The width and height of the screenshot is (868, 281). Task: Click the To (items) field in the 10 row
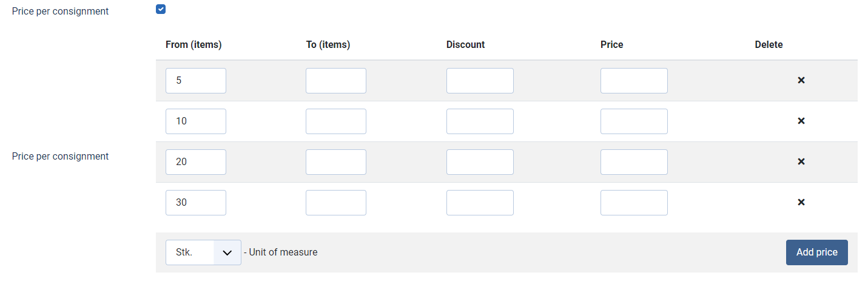(x=336, y=121)
